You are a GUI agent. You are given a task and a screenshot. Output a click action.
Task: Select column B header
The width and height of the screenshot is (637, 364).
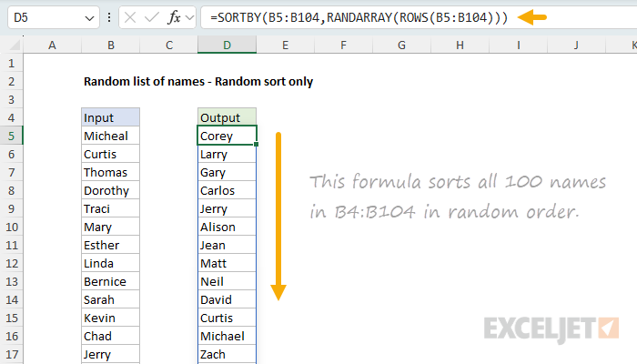[x=110, y=45]
